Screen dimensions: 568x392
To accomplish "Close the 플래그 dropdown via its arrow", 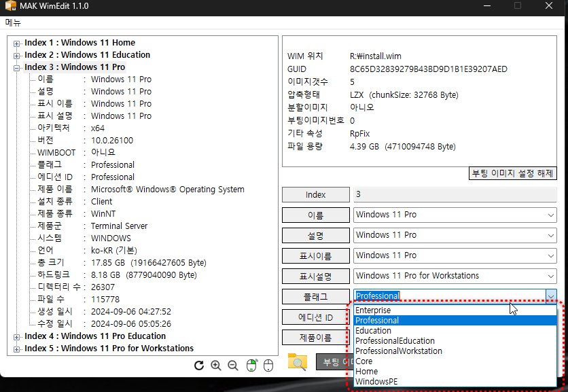I will (550, 296).
